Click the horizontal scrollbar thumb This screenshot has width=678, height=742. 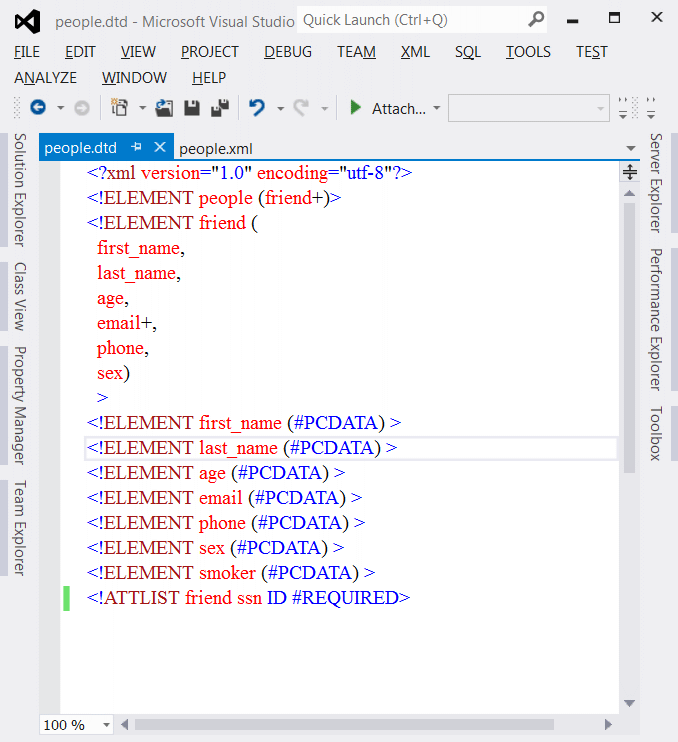click(x=344, y=724)
